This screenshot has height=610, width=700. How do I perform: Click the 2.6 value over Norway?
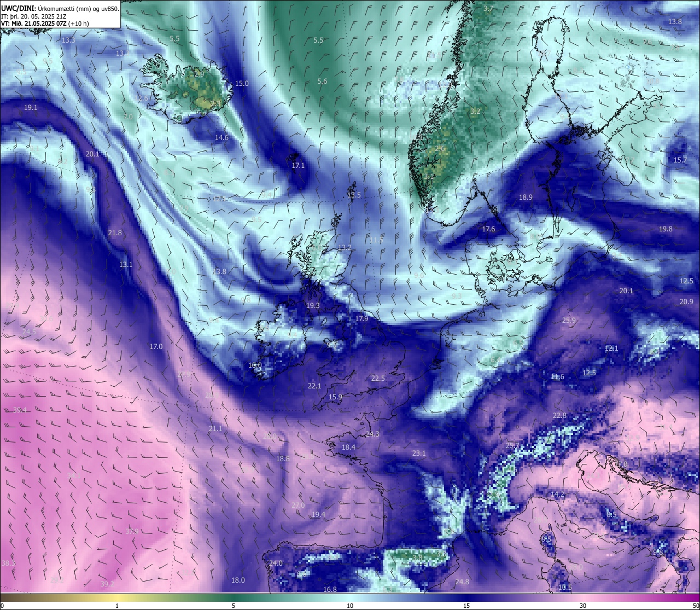[x=440, y=148]
